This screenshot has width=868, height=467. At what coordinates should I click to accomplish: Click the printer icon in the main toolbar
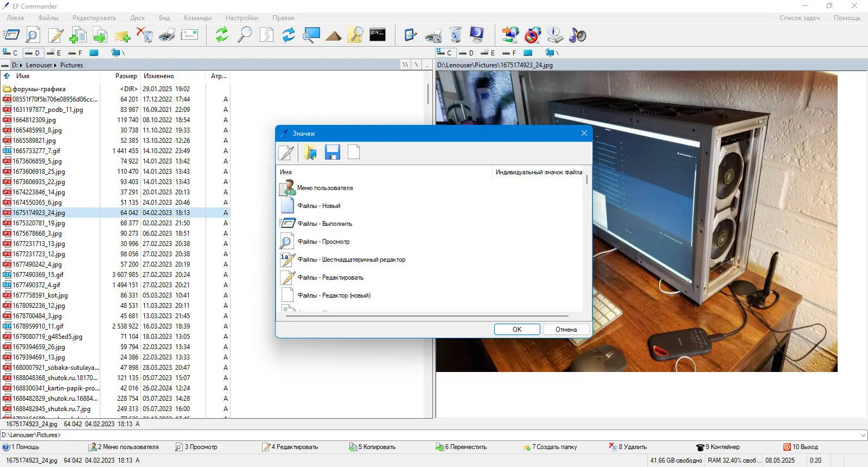167,35
